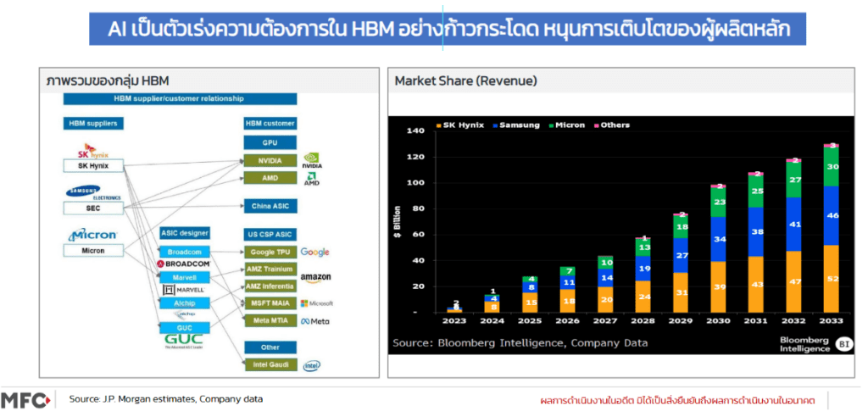This screenshot has height=411, width=868.
Task: Select the Google logo beside Google TPU
Action: 314,252
